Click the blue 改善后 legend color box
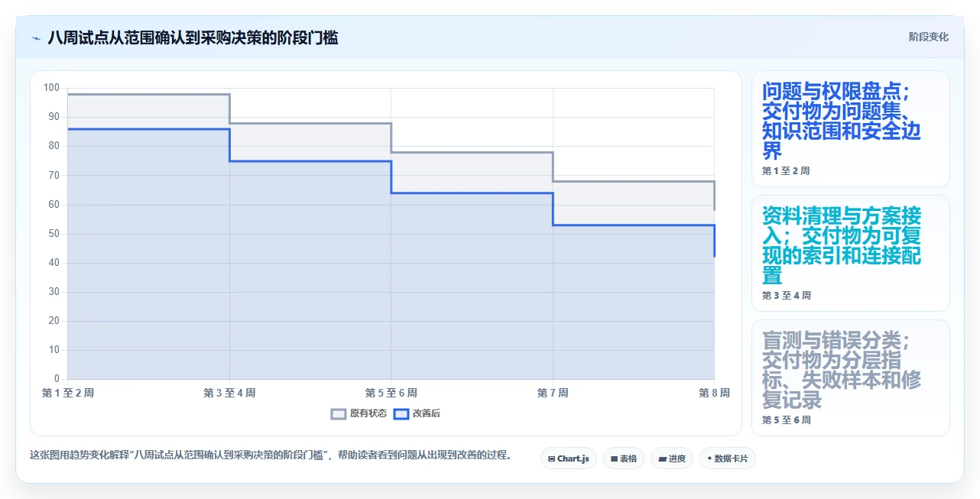Screen dimensions: 980x499 (x=401, y=413)
